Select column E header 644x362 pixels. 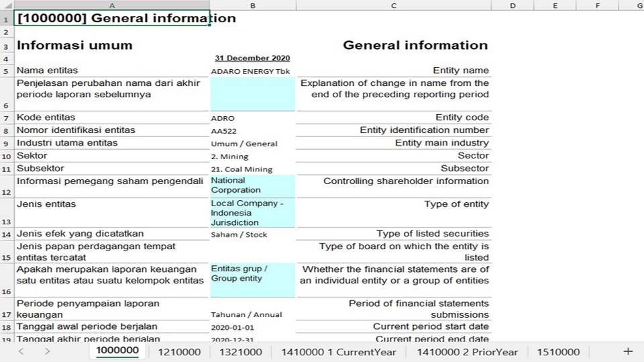point(555,6)
